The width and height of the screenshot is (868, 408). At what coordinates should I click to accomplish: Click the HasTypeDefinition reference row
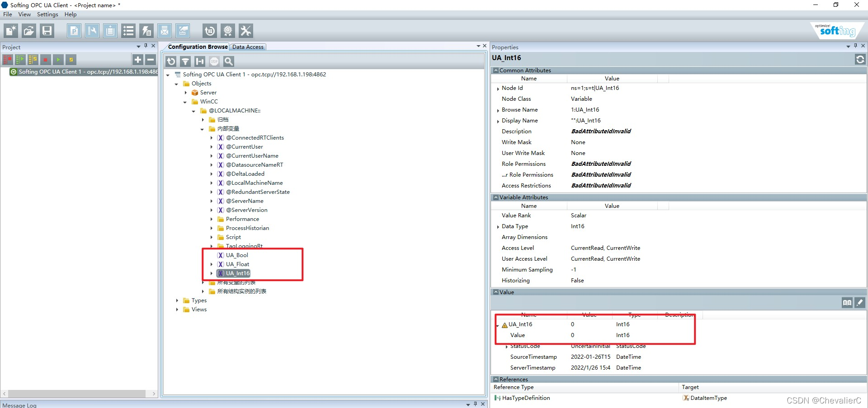pos(526,398)
